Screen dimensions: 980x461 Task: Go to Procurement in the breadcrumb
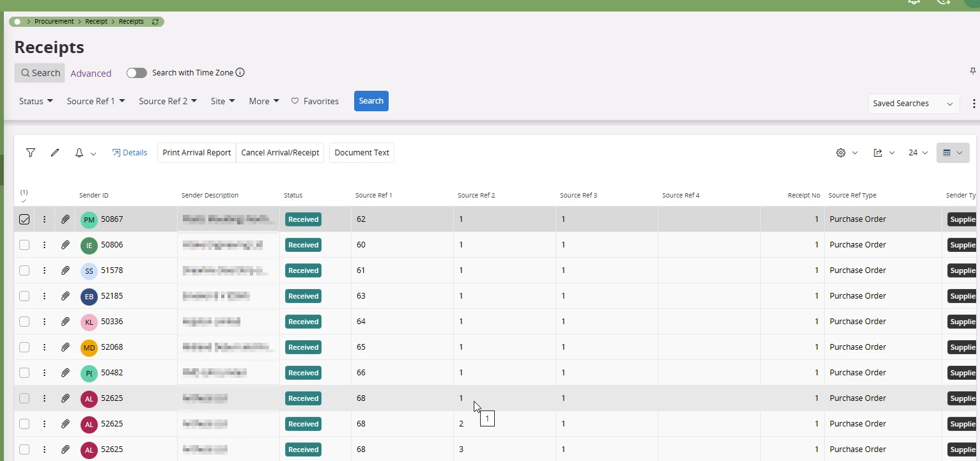(54, 22)
